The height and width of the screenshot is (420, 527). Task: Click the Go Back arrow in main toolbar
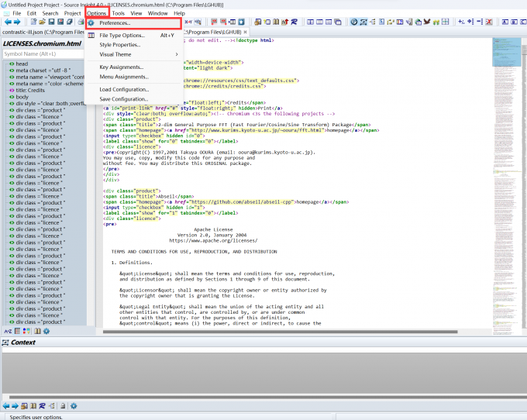(x=7, y=22)
